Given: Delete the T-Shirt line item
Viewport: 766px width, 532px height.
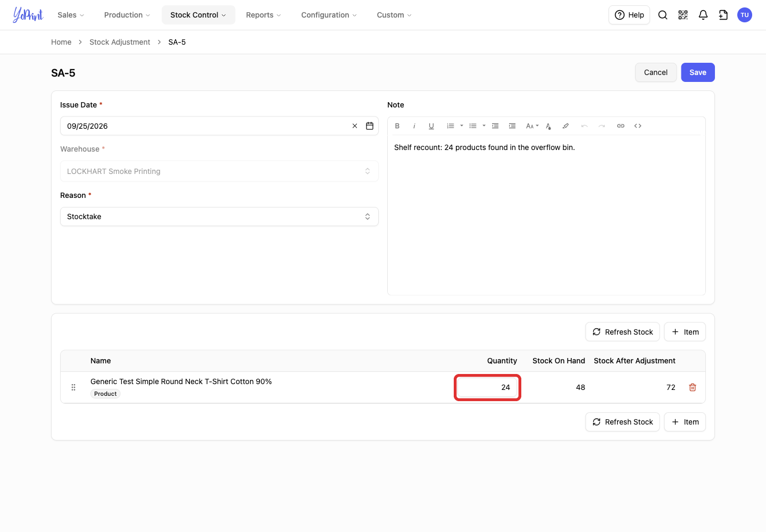Looking at the screenshot, I should (693, 387).
